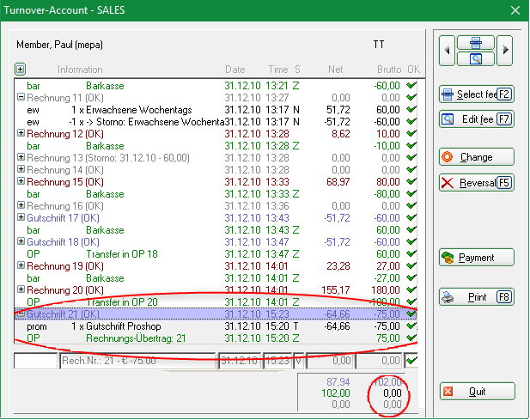Click the Change button
The height and width of the screenshot is (420, 530).
point(477,157)
